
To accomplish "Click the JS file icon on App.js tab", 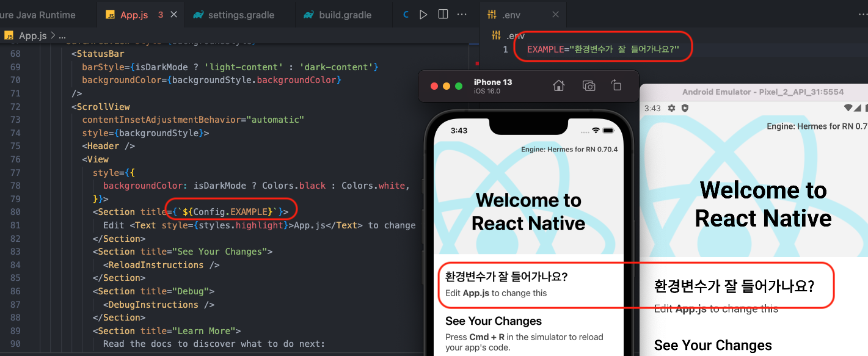I will 111,15.
